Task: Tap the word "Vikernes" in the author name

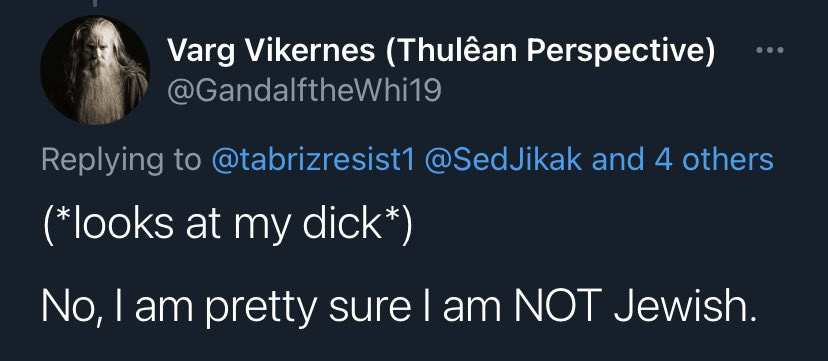Action: (310, 50)
